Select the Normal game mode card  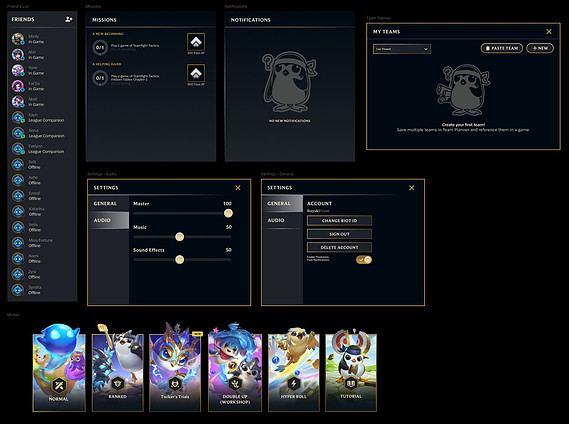(59, 372)
